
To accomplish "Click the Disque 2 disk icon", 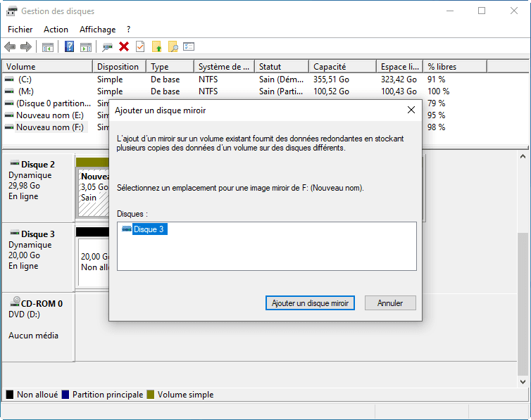I will click(15, 163).
